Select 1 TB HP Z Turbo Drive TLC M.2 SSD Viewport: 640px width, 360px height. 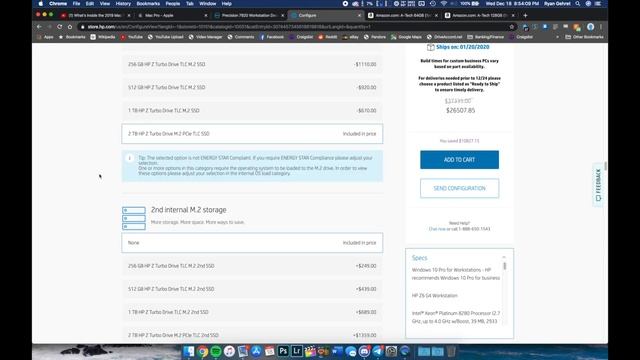pyautogui.click(x=252, y=111)
